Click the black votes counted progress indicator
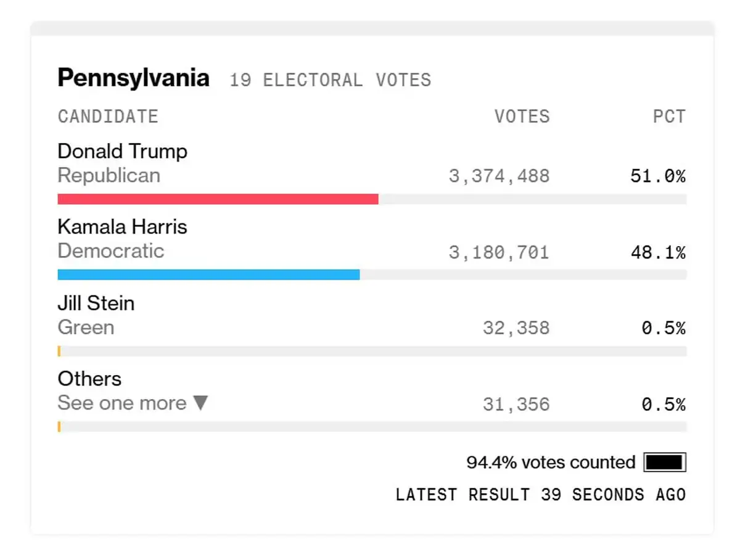This screenshot has width=740, height=560. click(x=664, y=463)
